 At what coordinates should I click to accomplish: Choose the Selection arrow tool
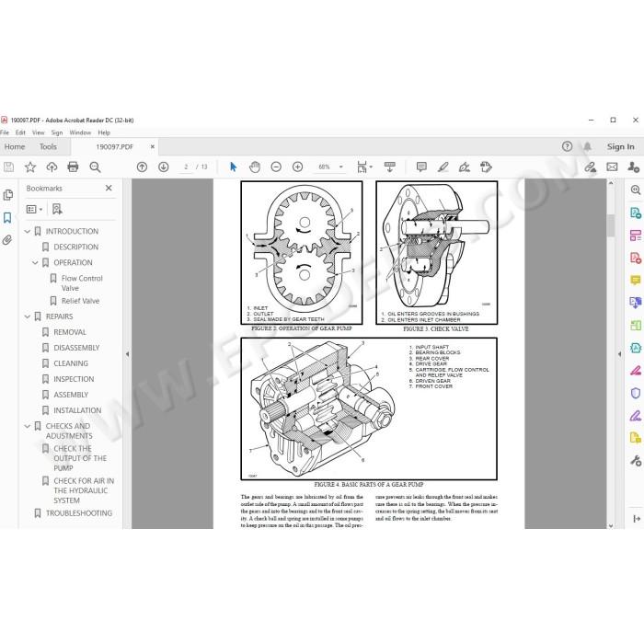pos(234,167)
